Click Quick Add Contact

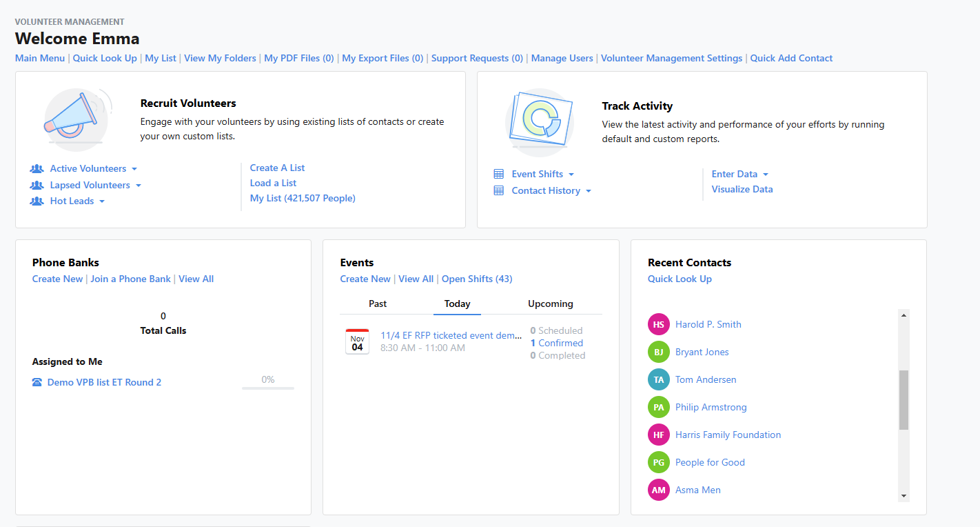point(791,58)
